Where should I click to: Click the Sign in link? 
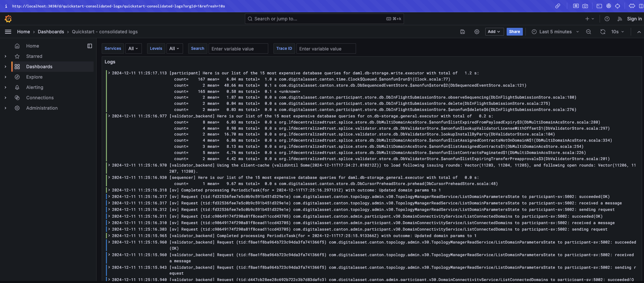(634, 19)
